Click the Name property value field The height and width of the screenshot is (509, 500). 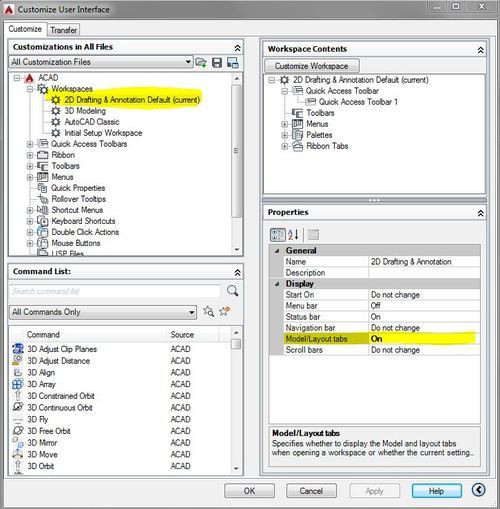point(424,262)
